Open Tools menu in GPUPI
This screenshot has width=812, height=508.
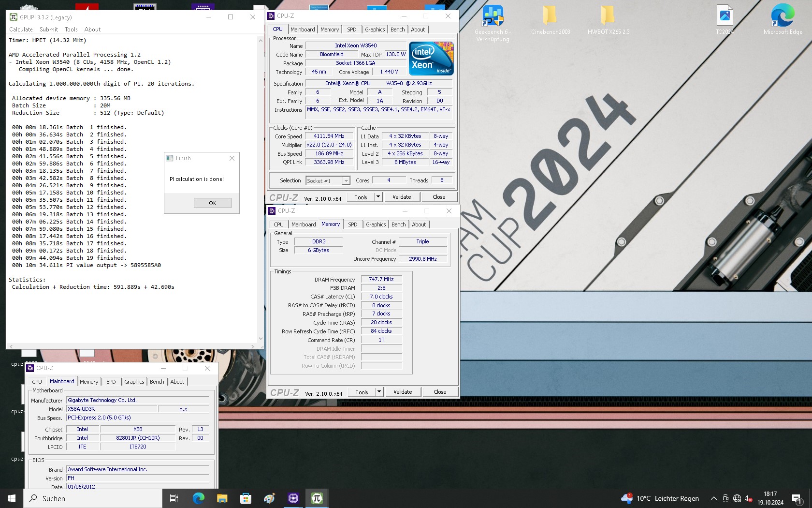71,30
